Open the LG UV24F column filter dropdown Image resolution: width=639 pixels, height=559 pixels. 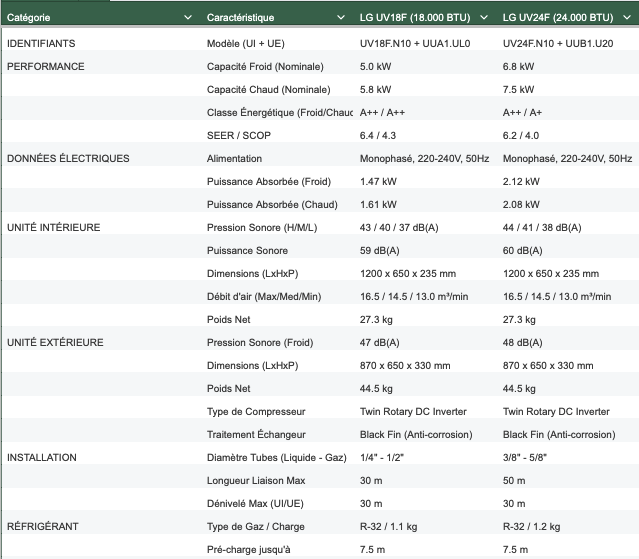point(627,18)
